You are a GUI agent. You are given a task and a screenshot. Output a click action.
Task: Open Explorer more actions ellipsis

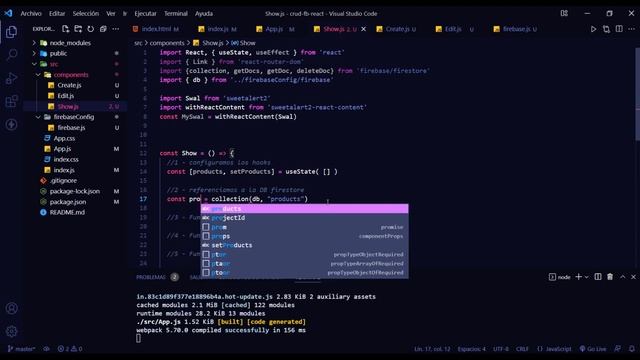coord(116,29)
